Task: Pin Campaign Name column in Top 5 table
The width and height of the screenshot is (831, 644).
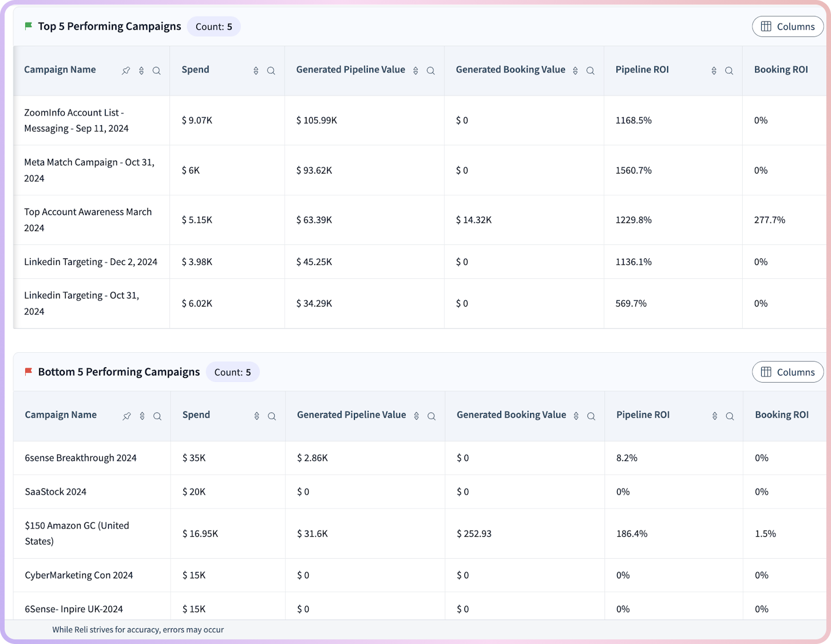Action: point(126,71)
